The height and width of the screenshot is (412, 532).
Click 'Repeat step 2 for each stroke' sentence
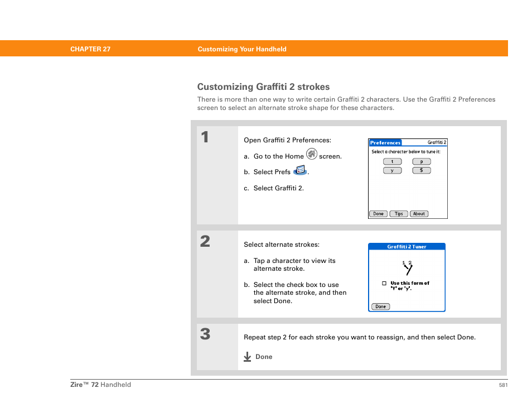click(x=360, y=337)
